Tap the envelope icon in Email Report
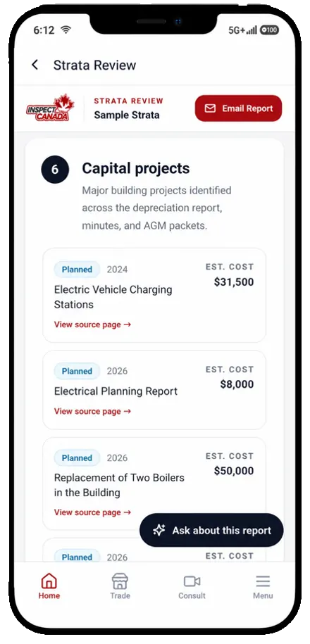Screen dimensions: 310x644 pos(210,108)
